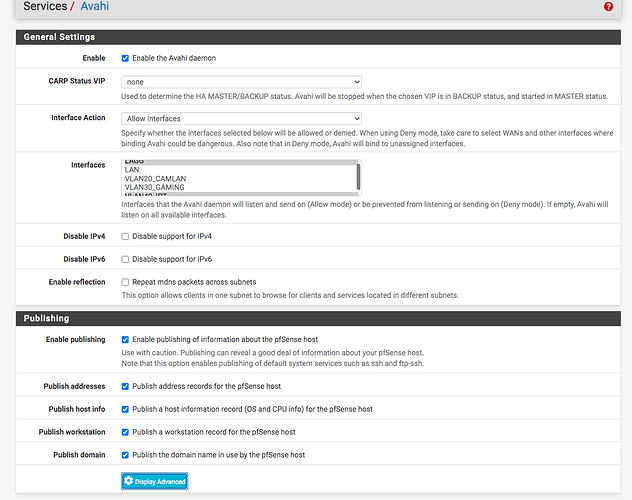Click the Interfaces list scrollbar
Image resolution: width=632 pixels, height=500 pixels.
[x=358, y=178]
